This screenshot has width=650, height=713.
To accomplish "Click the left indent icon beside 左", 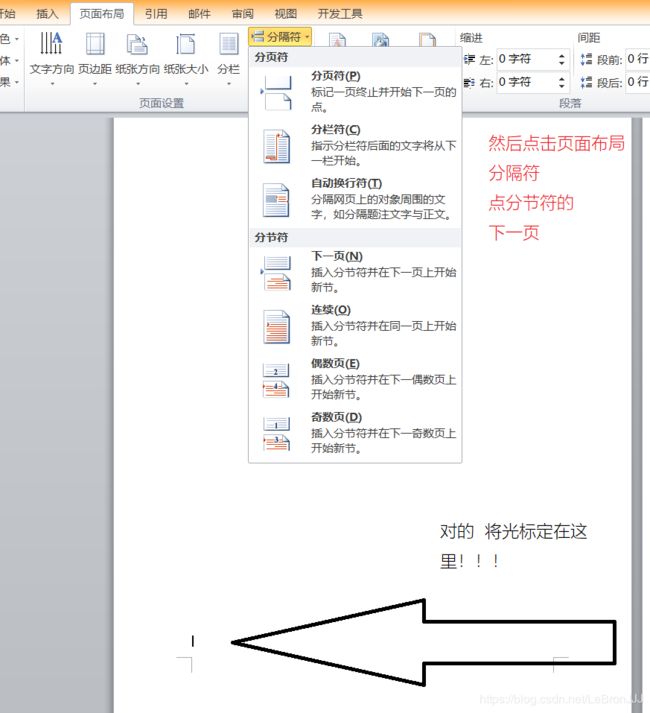I will click(470, 59).
